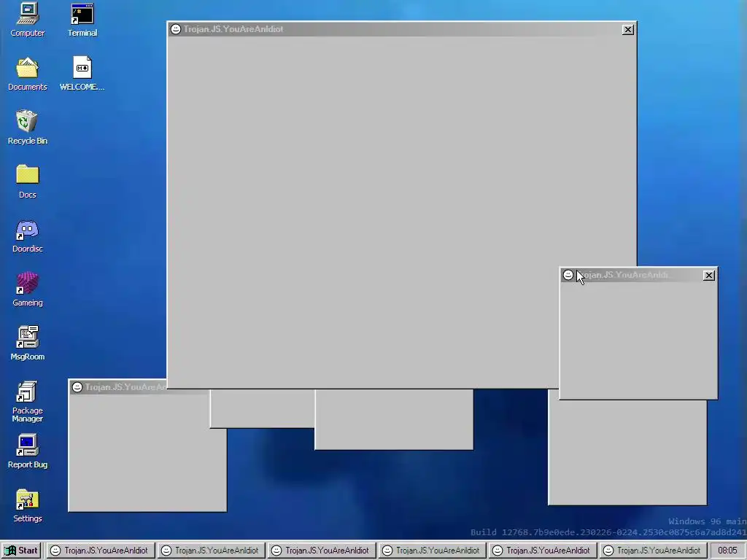Launch the Gameing shortcut
This screenshot has width=747, height=560.
(27, 289)
